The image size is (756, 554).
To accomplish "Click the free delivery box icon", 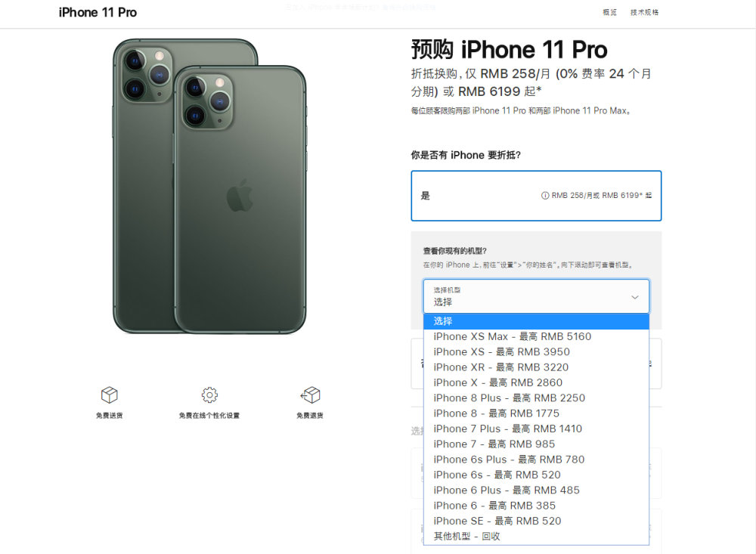I will pos(110,395).
